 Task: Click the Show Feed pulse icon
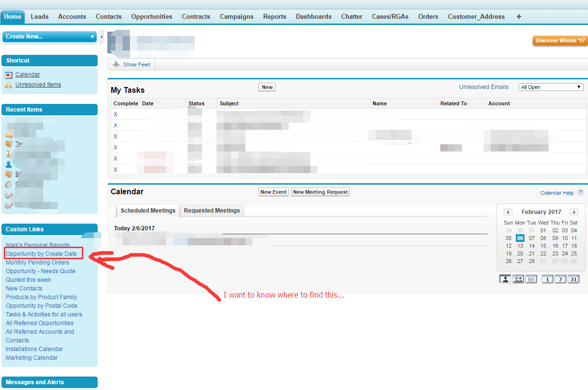coord(116,64)
